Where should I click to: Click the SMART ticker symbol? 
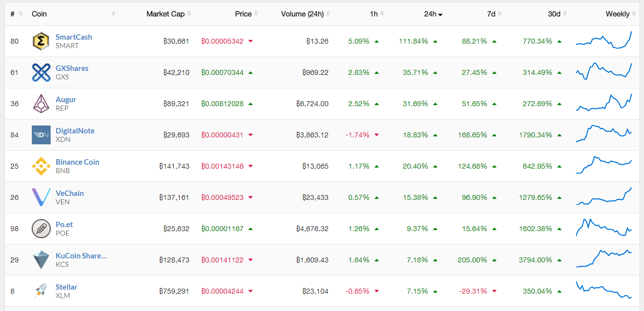(x=67, y=46)
